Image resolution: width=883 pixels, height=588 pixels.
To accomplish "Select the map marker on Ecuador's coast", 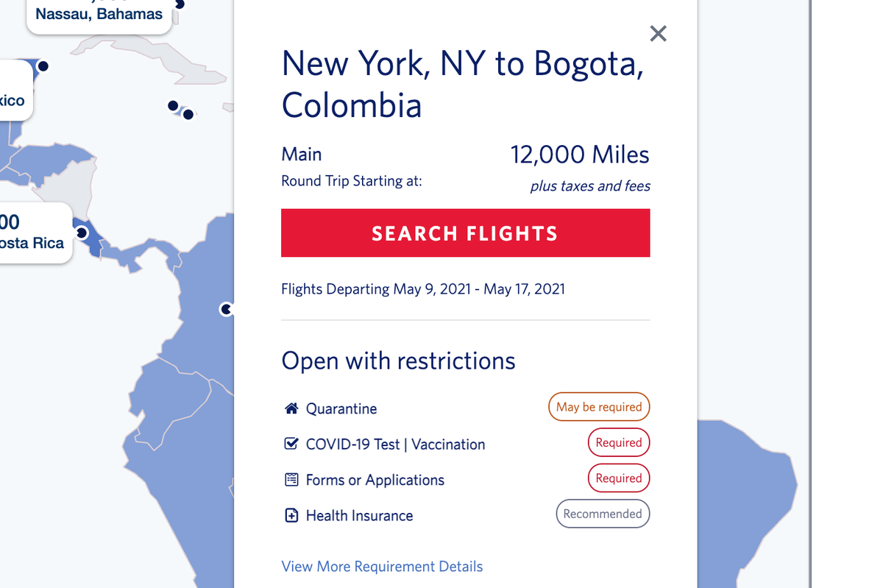I will (x=225, y=309).
